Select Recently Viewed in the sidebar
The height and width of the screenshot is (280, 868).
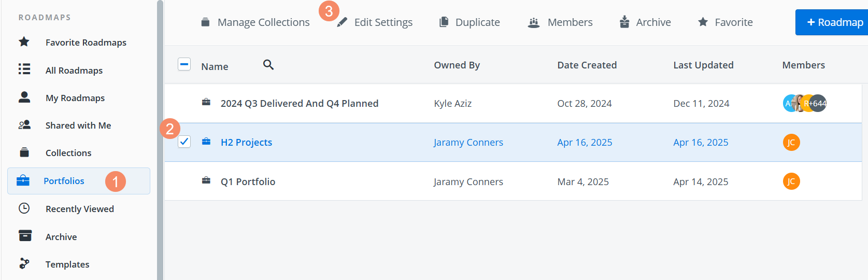point(79,209)
